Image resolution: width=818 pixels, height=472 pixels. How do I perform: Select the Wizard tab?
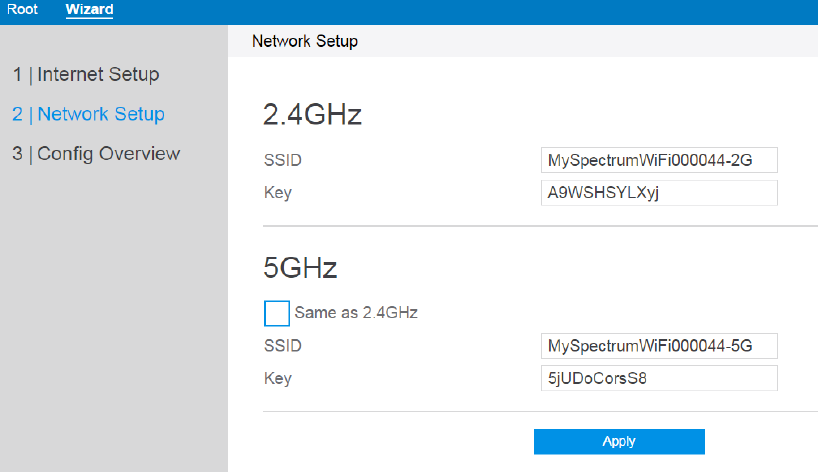click(89, 10)
